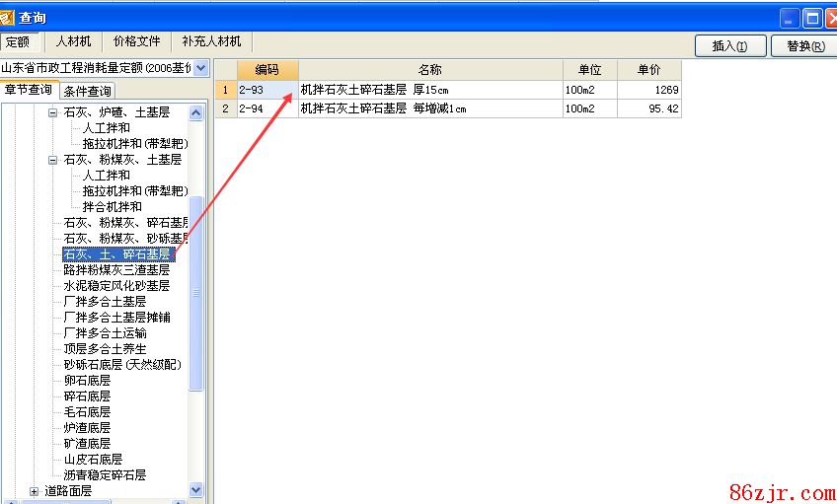837x504 pixels.
Task: Click the tree scrollbar up arrow
Action: pyautogui.click(x=195, y=112)
